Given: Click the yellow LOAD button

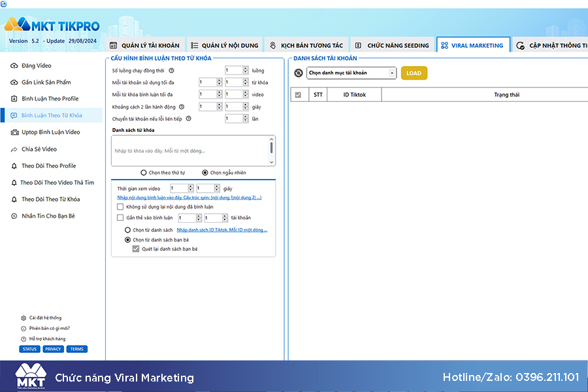Looking at the screenshot, I should point(414,73).
